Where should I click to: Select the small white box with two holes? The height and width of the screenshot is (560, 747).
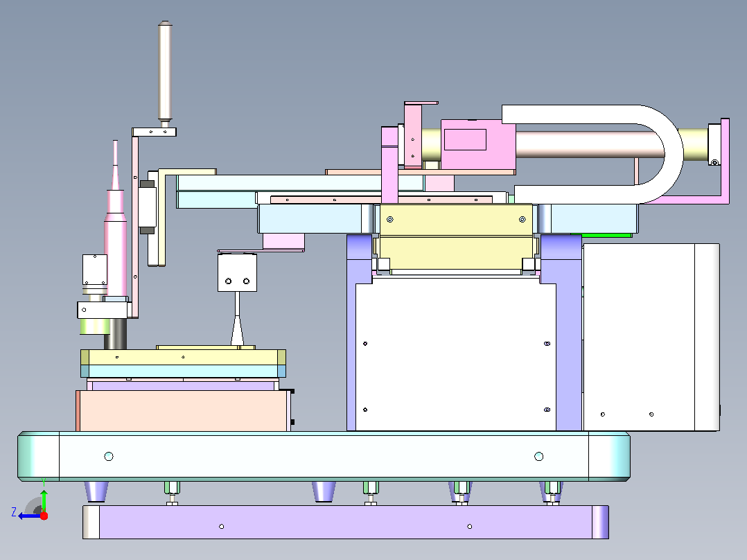(237, 272)
